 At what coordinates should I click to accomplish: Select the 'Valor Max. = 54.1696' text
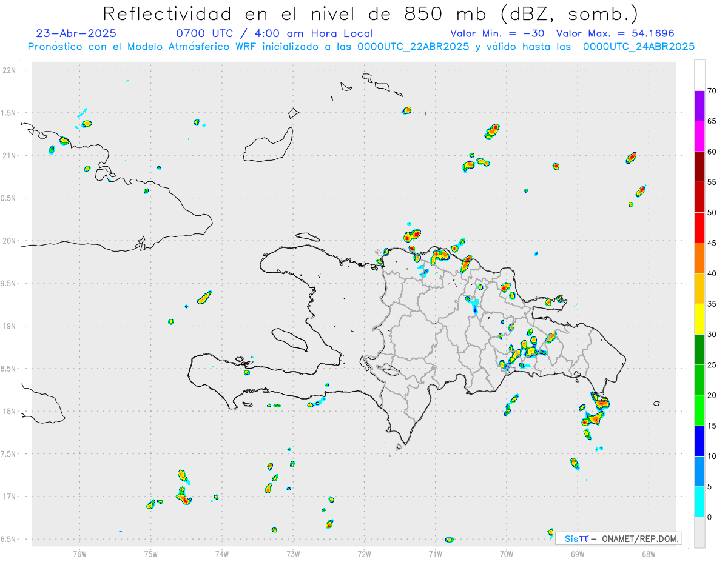coord(615,33)
